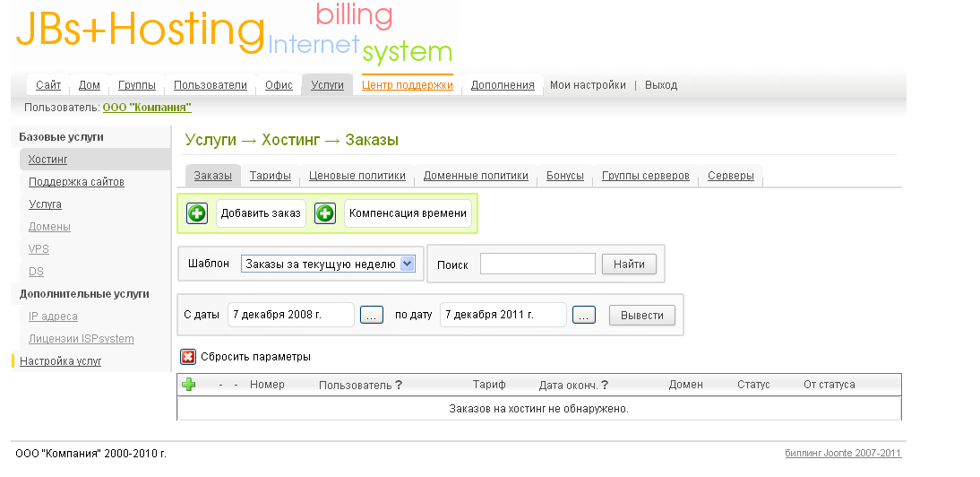
Task: Open Настройка услуг in the sidebar
Action: pos(60,361)
